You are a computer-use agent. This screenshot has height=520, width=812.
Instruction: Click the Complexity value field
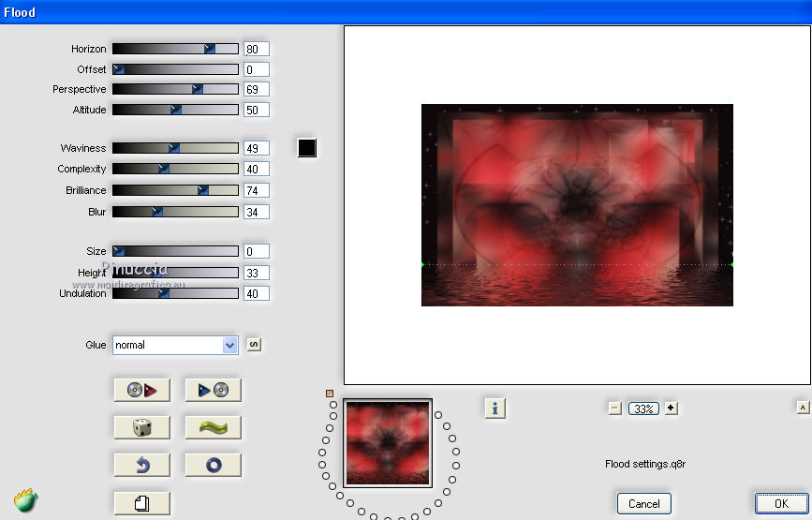click(257, 169)
